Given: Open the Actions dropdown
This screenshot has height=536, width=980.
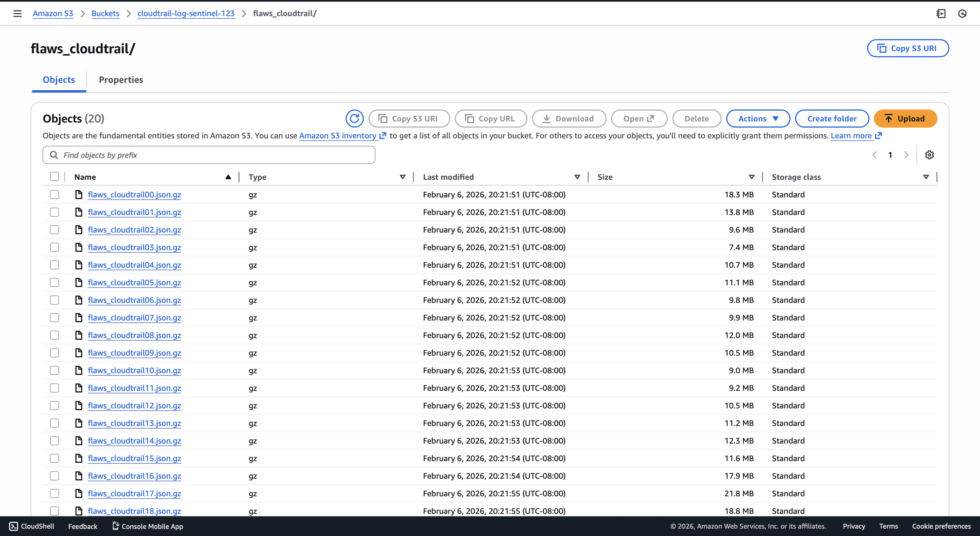Looking at the screenshot, I should [758, 118].
